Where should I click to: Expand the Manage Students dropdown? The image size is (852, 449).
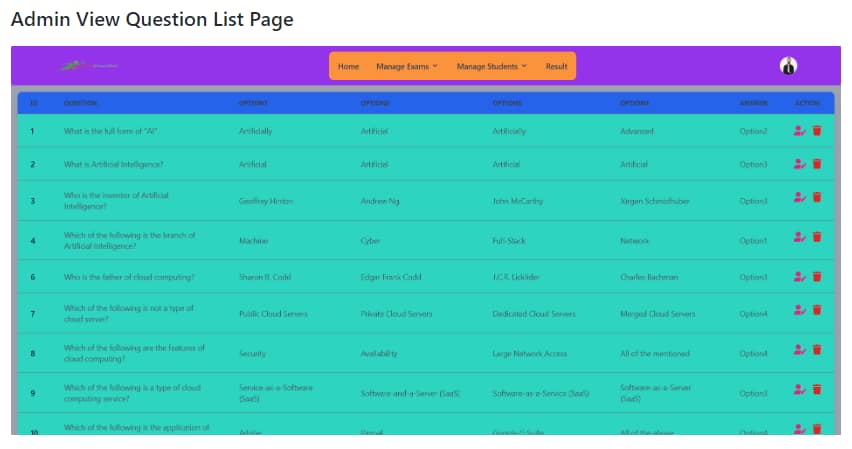491,67
